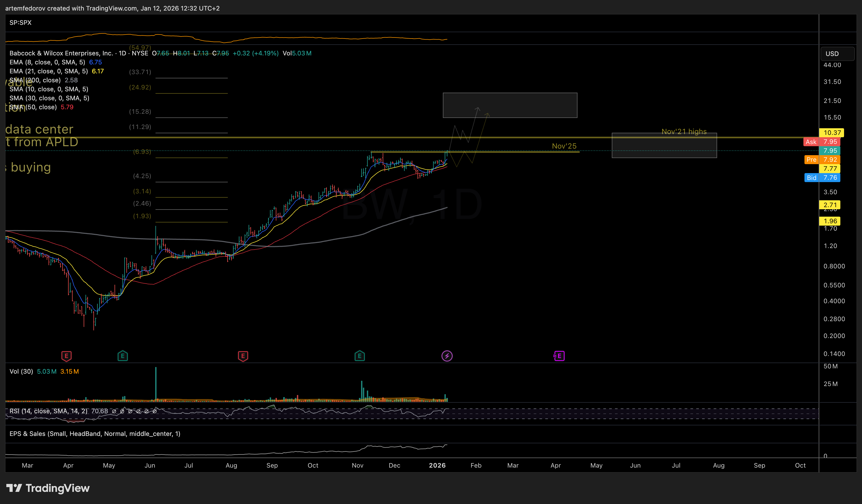Click the yellow 1.96 price label

click(x=830, y=221)
